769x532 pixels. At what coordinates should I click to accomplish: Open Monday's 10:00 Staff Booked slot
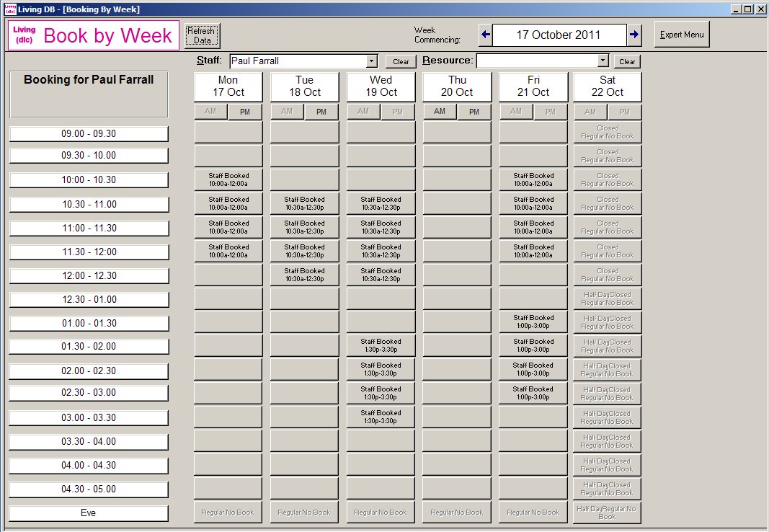coord(228,179)
